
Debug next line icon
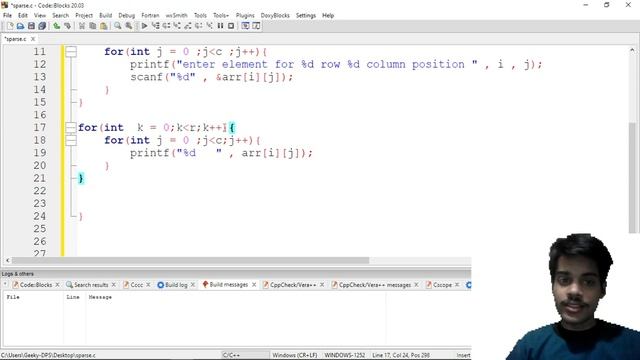point(166,26)
